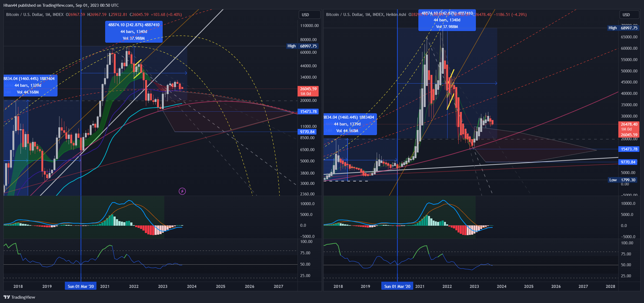Click the -5000.0 MACD axis value on left chart
This screenshot has height=303, width=644.
[307, 236]
